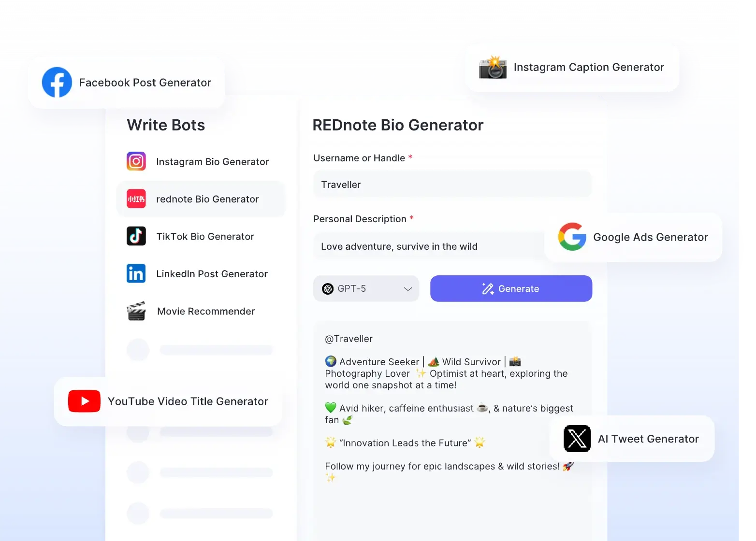Open the Facebook Post Generator card
Image resolution: width=756 pixels, height=541 pixels.
tap(127, 83)
